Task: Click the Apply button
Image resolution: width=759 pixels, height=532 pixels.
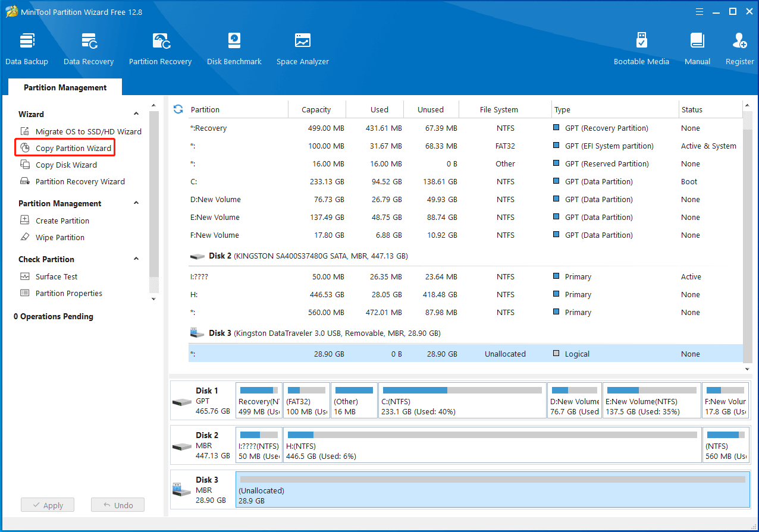Action: point(47,505)
